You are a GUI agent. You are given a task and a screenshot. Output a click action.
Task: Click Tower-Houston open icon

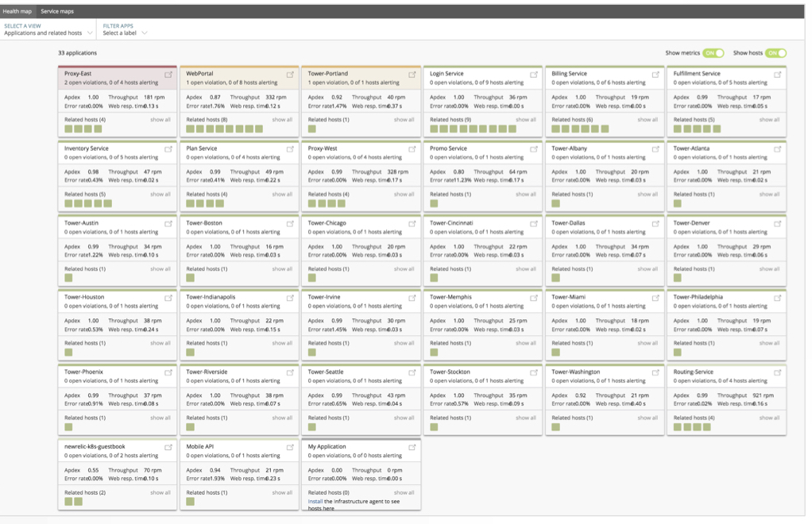(168, 298)
